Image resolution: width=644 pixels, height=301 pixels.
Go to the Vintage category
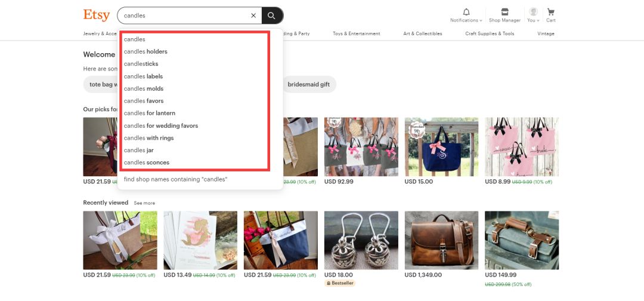point(546,34)
